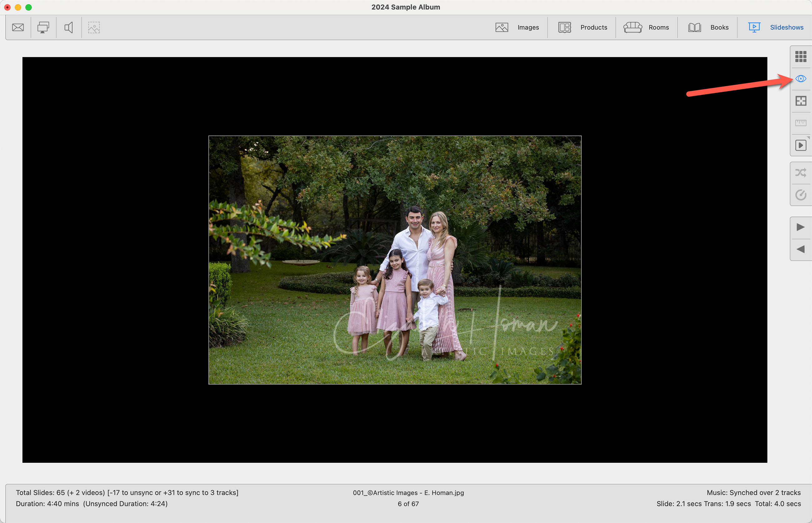Switch to the Products tab
The width and height of the screenshot is (812, 523).
(x=583, y=27)
